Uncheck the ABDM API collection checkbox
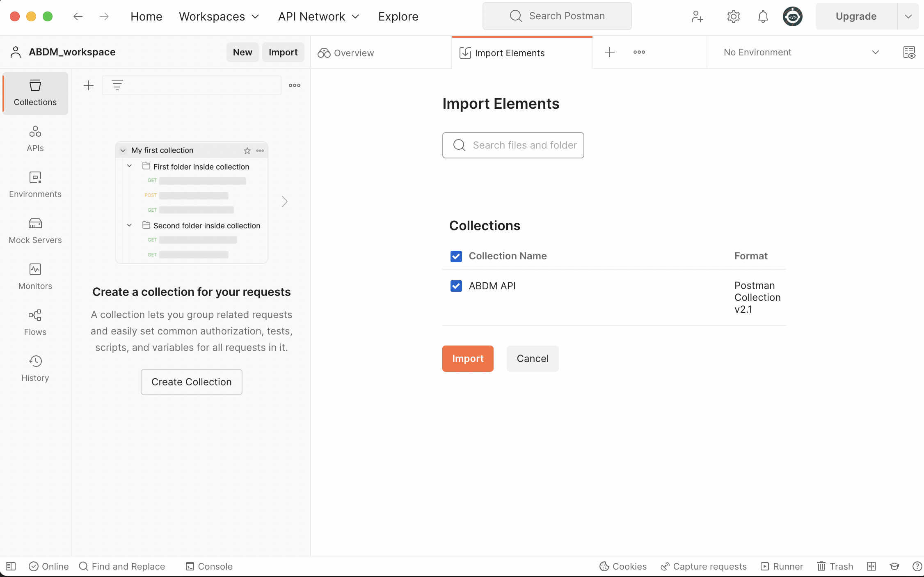 point(456,286)
